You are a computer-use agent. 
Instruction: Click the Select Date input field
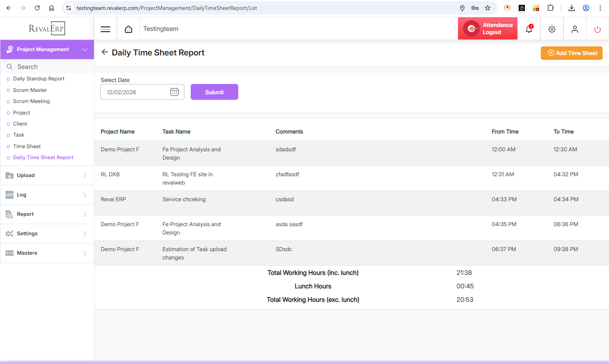point(135,92)
